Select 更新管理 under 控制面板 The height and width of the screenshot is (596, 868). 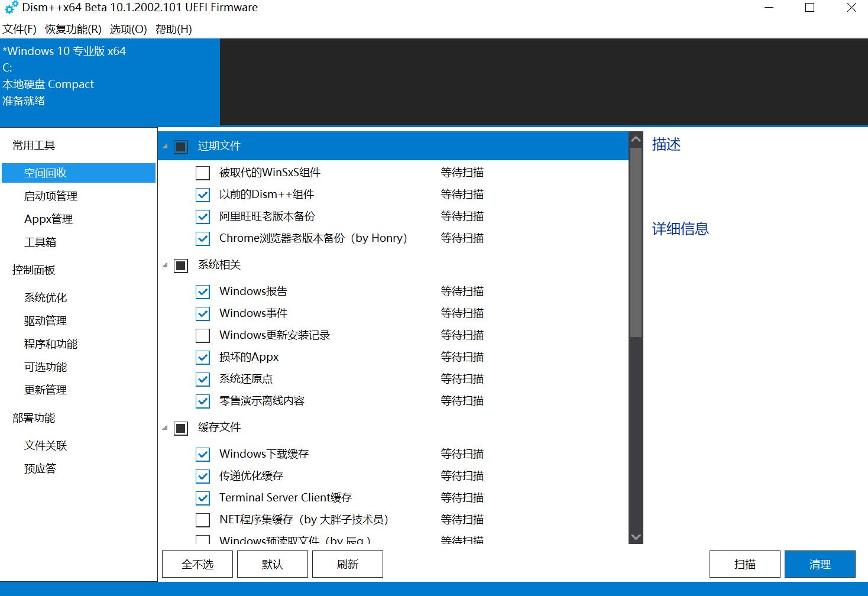click(45, 390)
